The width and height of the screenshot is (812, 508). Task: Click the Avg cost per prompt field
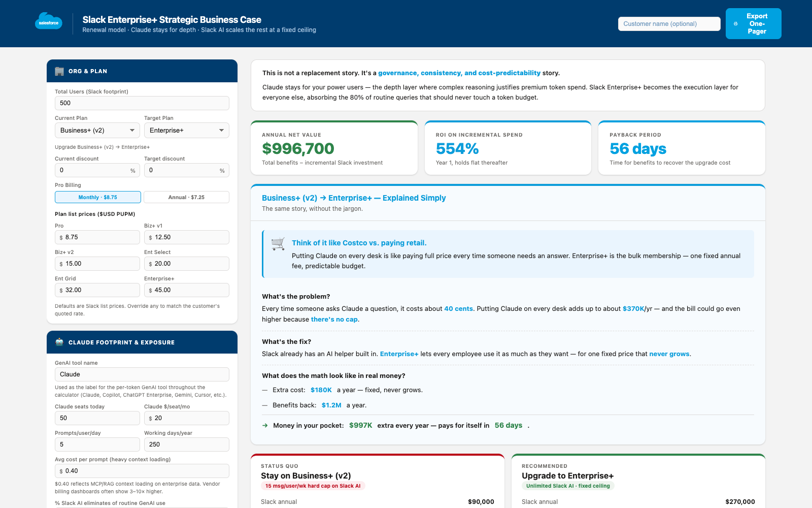(x=142, y=471)
